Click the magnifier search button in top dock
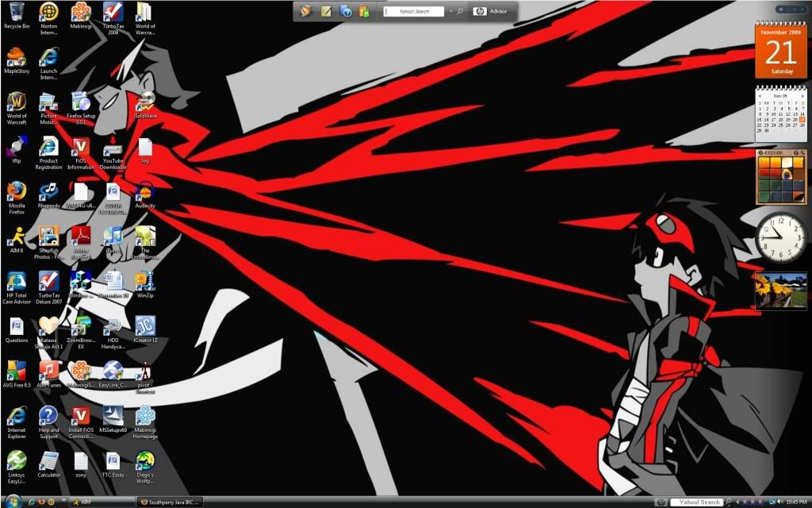This screenshot has height=508, width=812. click(459, 11)
